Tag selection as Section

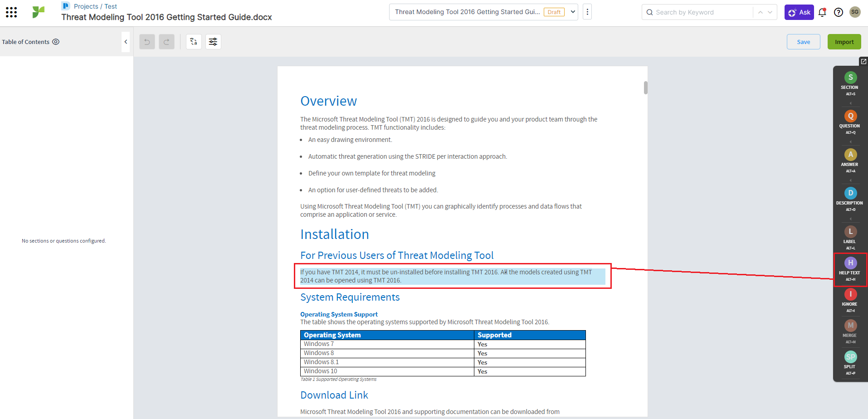click(x=850, y=83)
